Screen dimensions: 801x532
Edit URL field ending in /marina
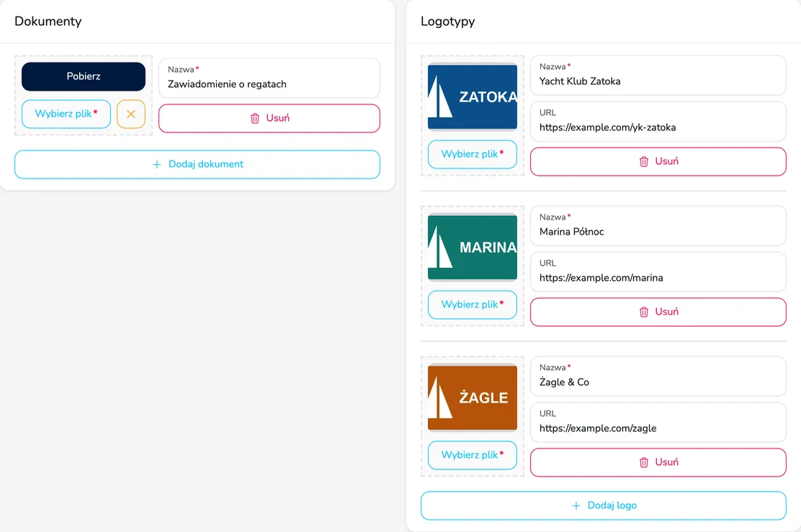tap(658, 271)
